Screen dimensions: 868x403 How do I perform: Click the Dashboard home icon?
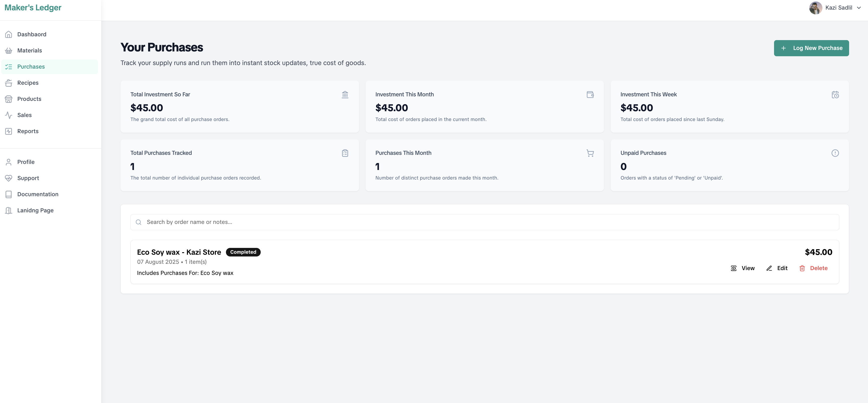point(9,34)
